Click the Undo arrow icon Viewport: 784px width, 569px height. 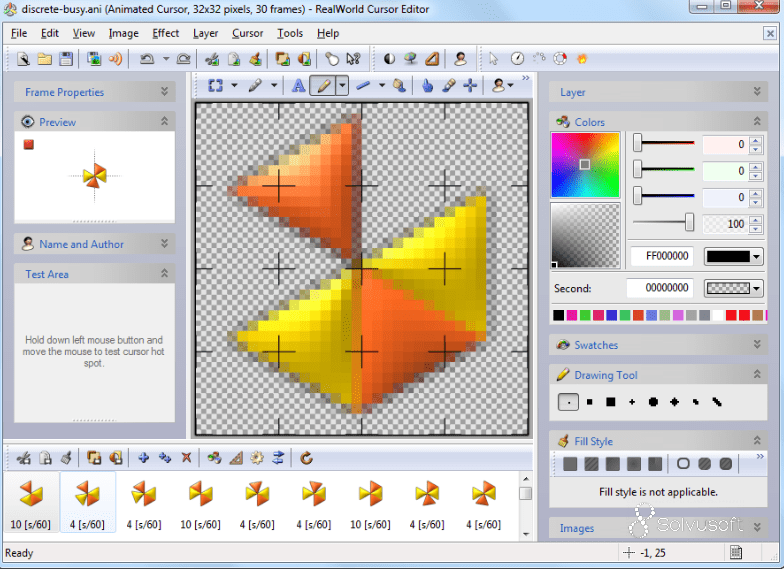point(146,59)
